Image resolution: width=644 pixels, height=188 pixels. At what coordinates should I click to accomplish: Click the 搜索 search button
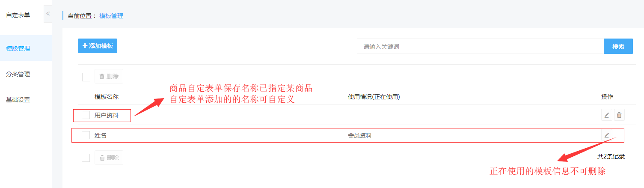(618, 46)
